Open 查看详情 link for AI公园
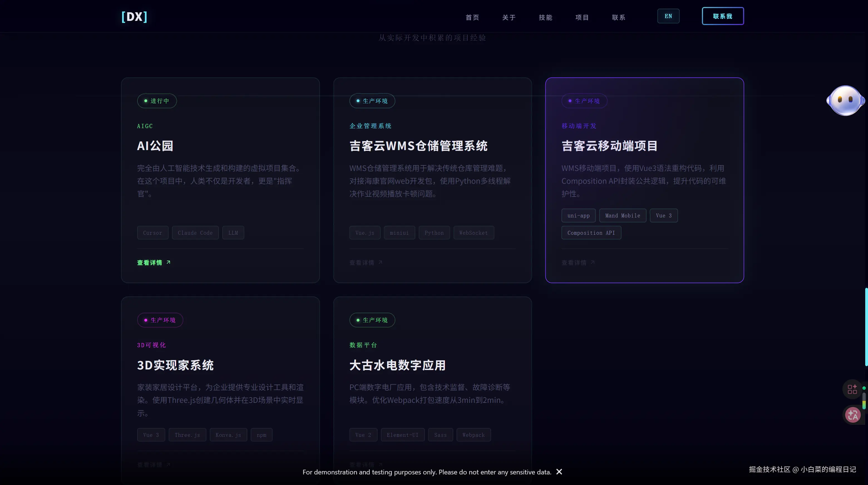Screen dimensions: 868x485 tap(150, 262)
